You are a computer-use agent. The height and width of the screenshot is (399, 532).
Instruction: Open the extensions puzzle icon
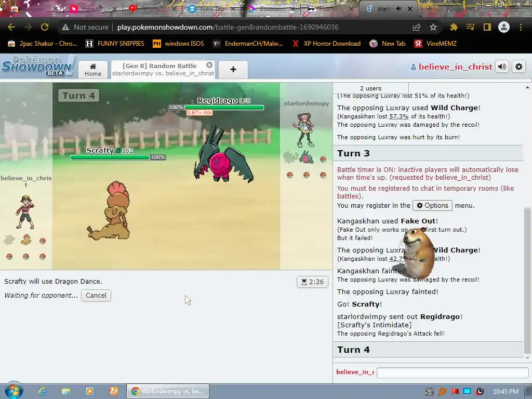coord(454,27)
